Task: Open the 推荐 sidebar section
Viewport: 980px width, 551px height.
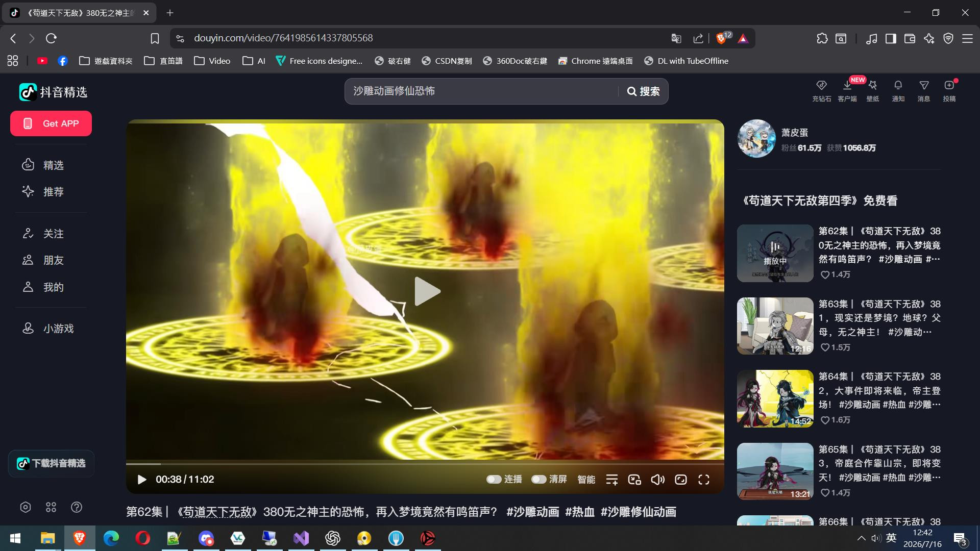Action: 43,192
